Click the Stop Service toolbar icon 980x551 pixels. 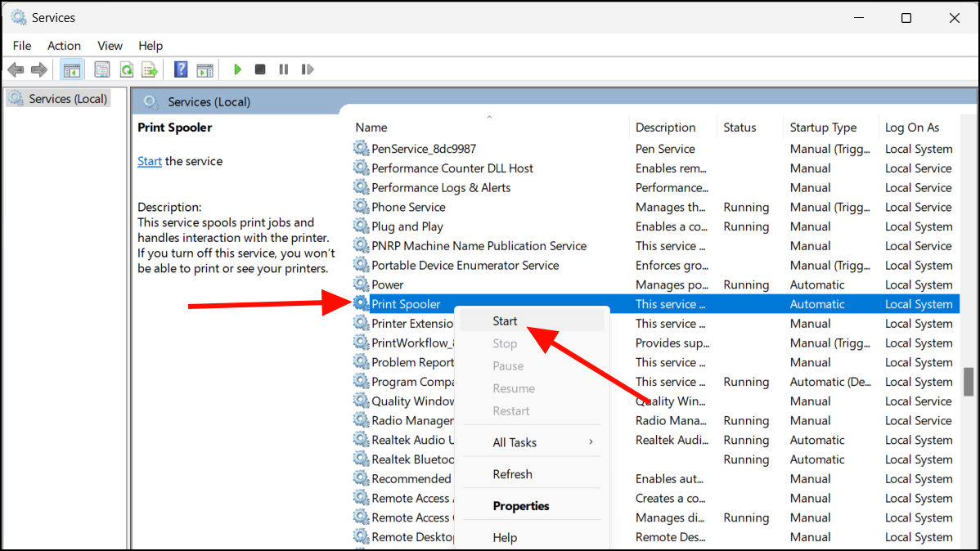coord(259,69)
